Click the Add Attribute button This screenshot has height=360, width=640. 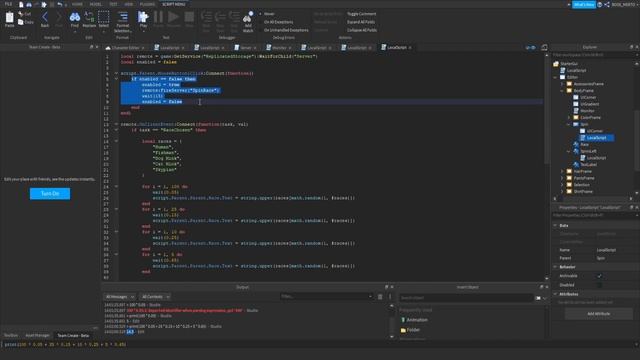click(598, 313)
